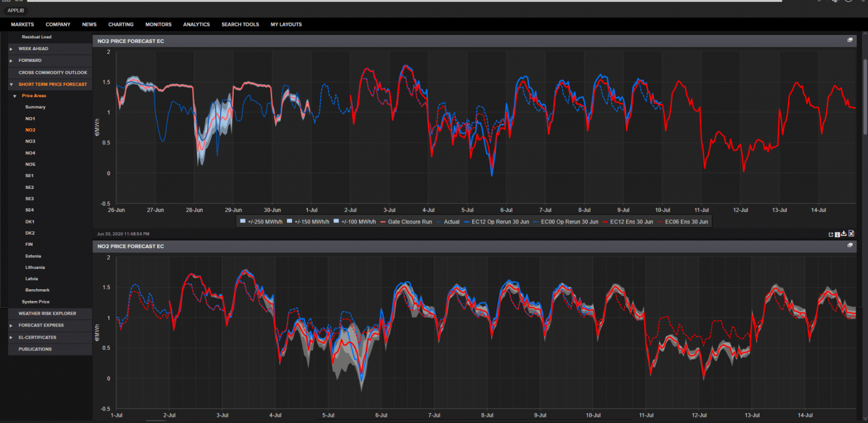Expand the EL-Certificates section
Screen dimensions: 868x423
coord(11,338)
